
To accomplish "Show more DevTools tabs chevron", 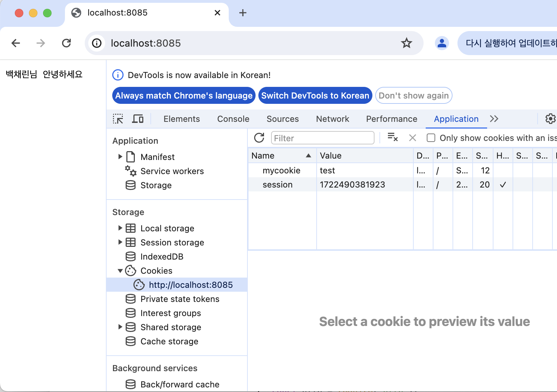I will [494, 119].
